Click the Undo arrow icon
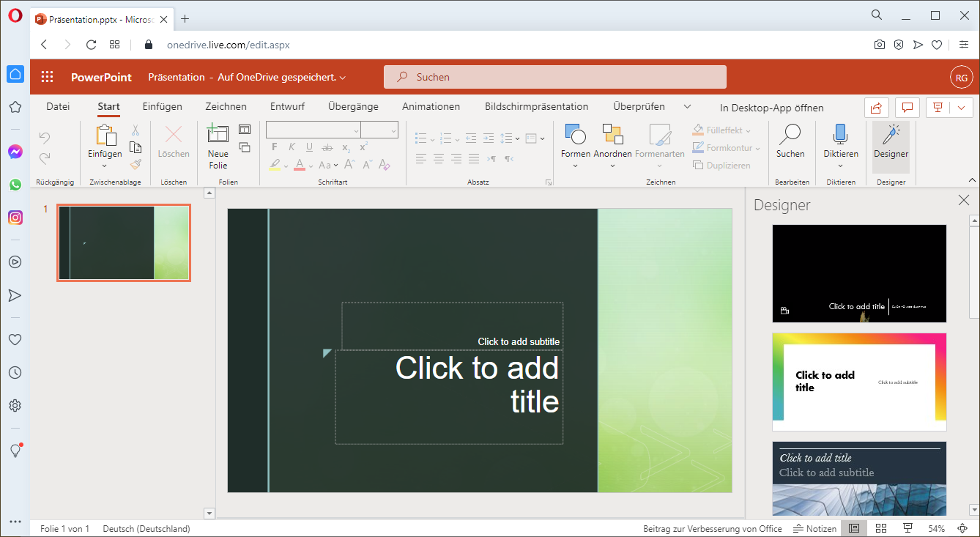 point(45,137)
